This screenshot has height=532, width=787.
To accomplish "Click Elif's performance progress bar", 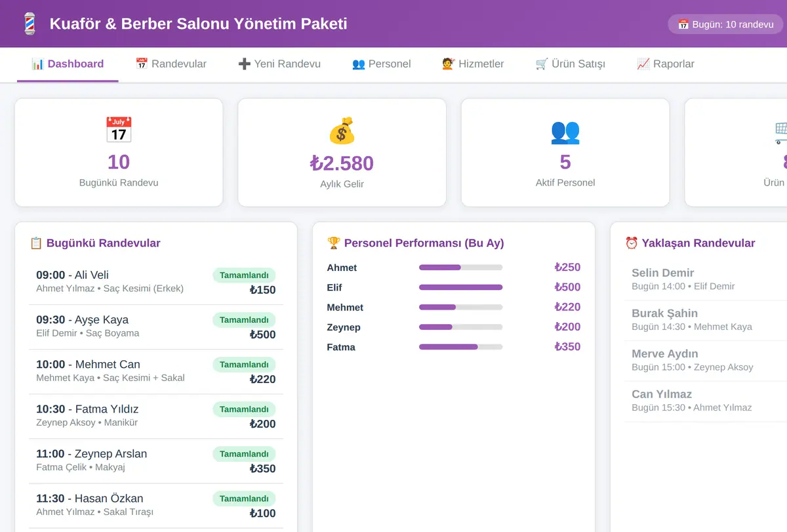I will (x=461, y=287).
